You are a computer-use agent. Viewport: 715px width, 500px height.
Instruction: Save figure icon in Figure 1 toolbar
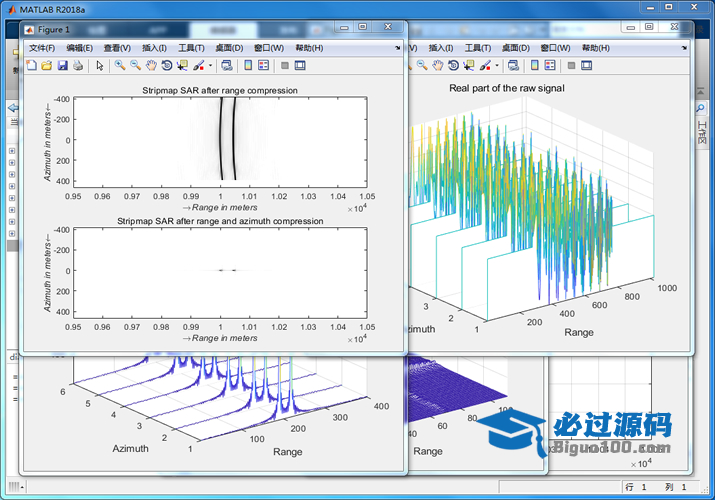[x=62, y=66]
